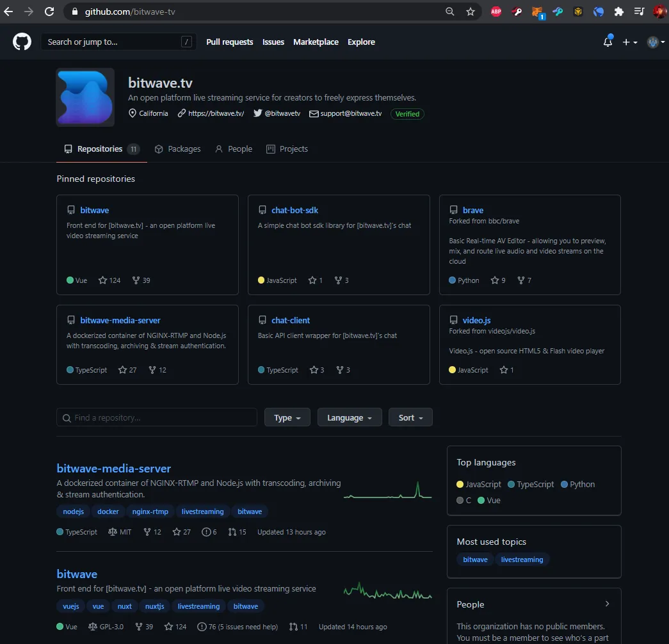Open the @bitwavetv Twitter link
This screenshot has height=644, width=669.
pos(282,113)
